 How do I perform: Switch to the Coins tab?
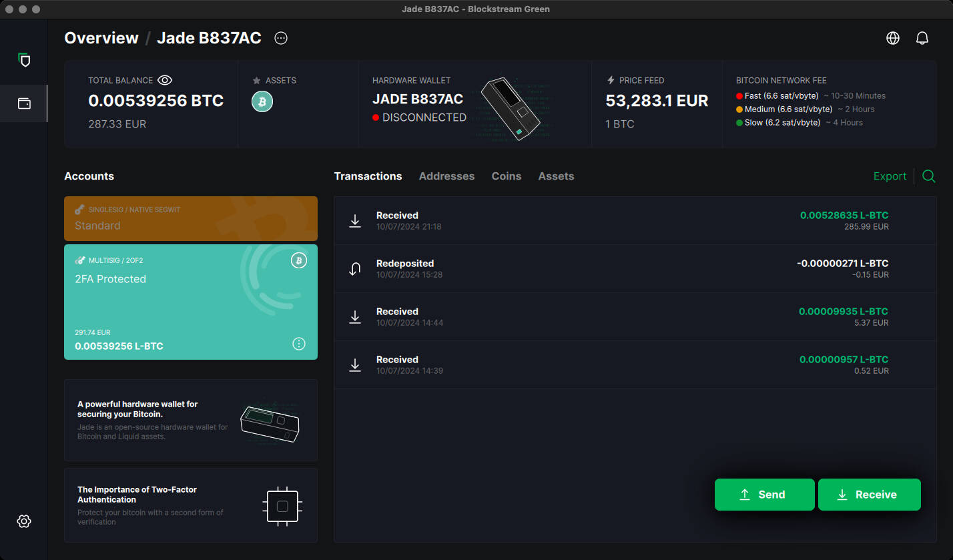(x=507, y=176)
